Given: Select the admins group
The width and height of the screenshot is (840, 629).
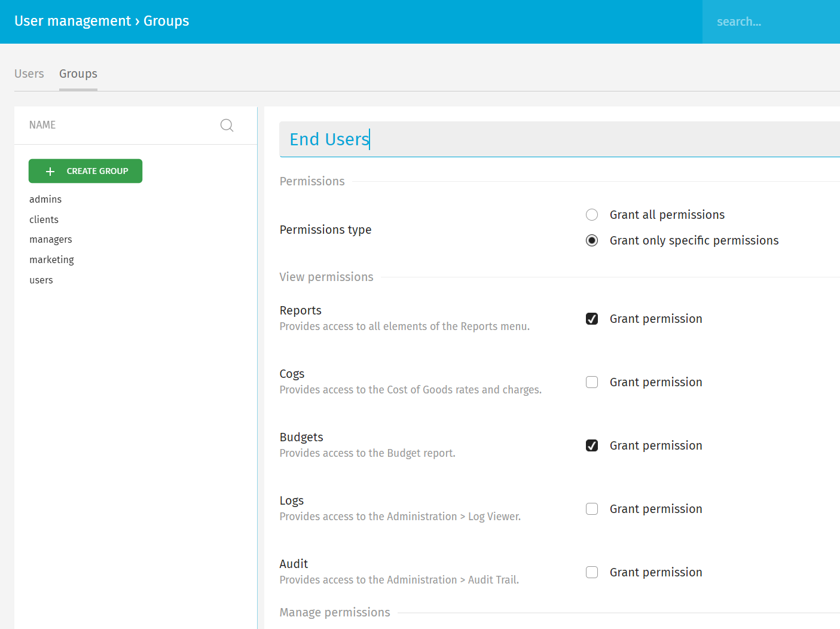Looking at the screenshot, I should click(x=45, y=199).
